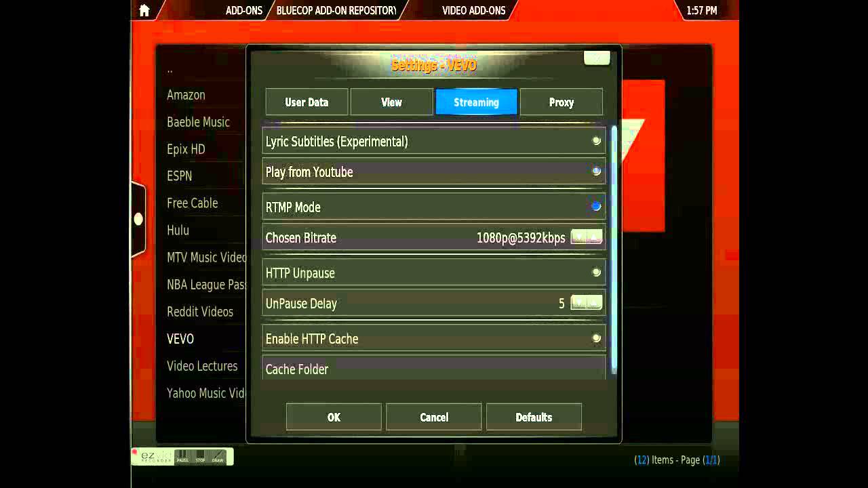
Task: Select Amazon in the add-on list
Action: pos(186,95)
